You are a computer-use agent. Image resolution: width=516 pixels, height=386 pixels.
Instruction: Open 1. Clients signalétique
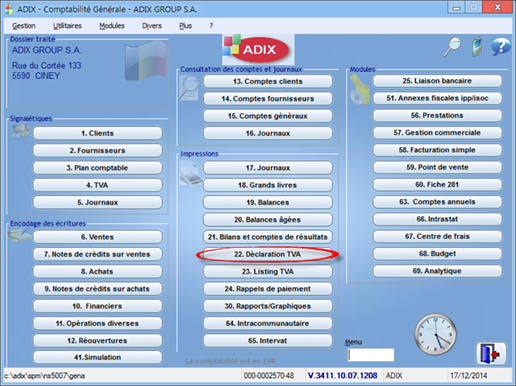pyautogui.click(x=97, y=133)
